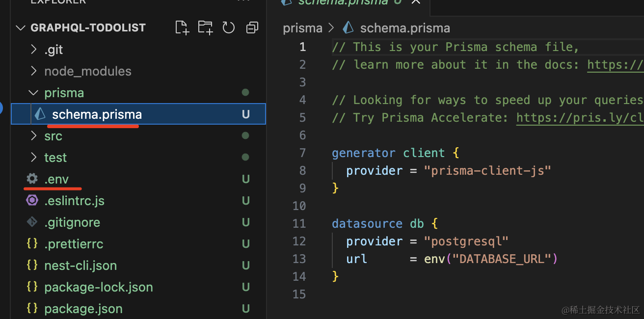
Task: Click the braces icon next to package.json
Action: (32, 309)
